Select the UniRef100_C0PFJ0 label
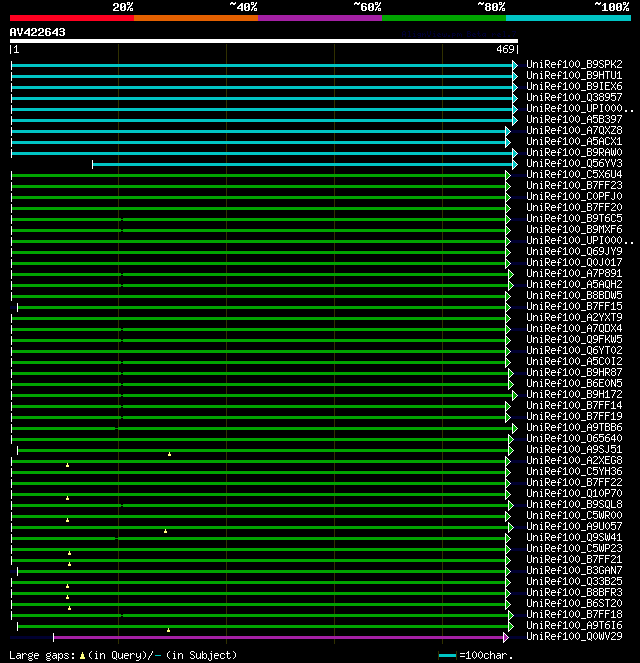This screenshot has width=640, height=663. pyautogui.click(x=574, y=196)
